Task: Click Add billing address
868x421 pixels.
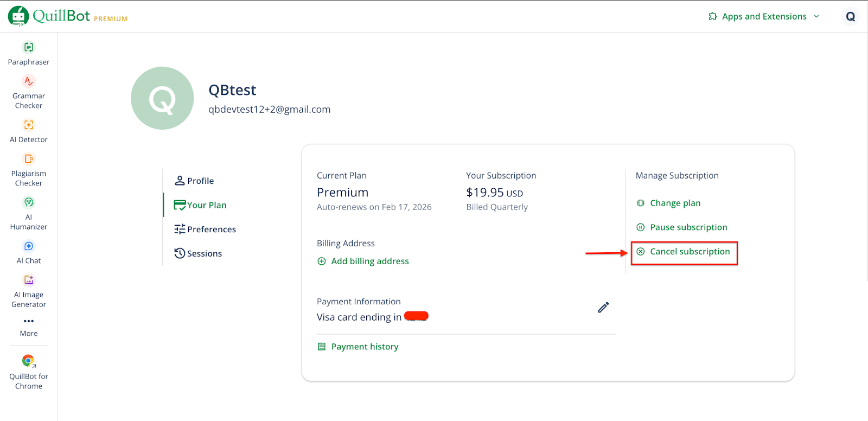Action: [x=369, y=261]
